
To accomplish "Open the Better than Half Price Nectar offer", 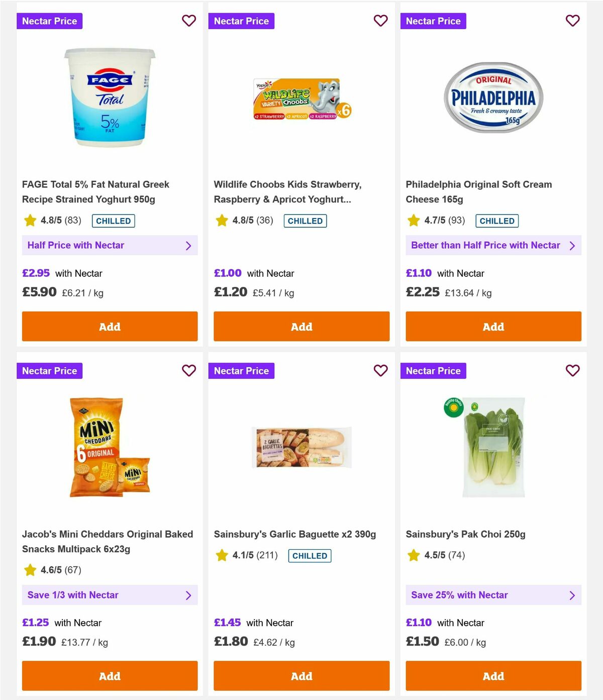I will pos(493,245).
